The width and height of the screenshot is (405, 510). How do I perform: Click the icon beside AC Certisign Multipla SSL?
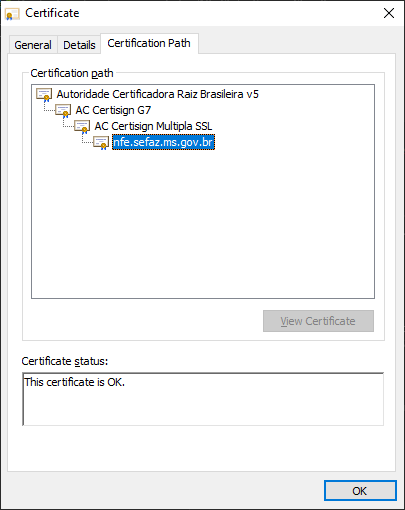pos(82,127)
